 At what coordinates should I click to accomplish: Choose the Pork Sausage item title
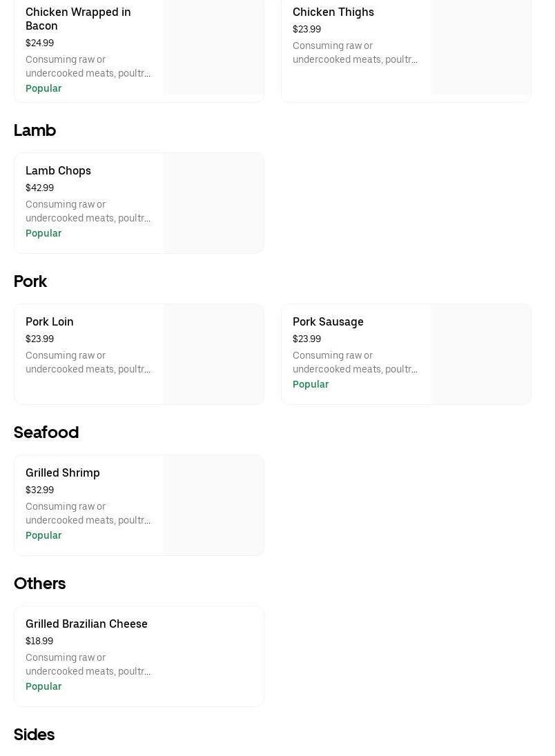(x=328, y=321)
